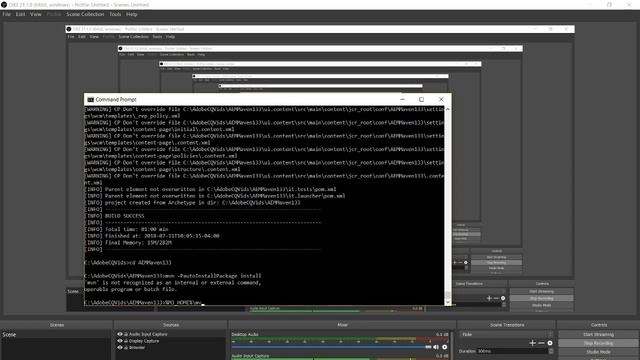Close the Command Prompt window

[441, 99]
